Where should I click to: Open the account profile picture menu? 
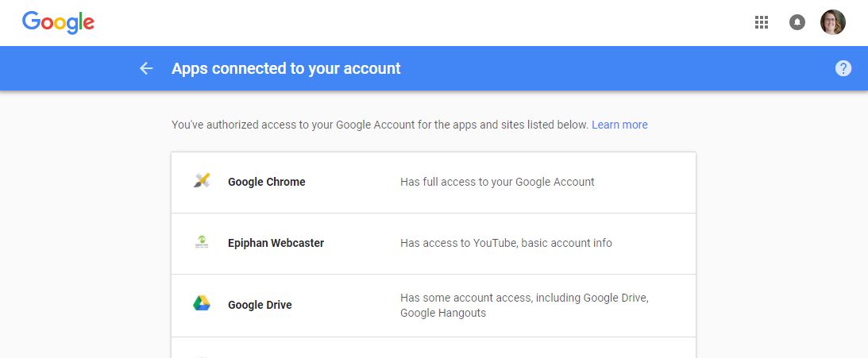pyautogui.click(x=832, y=22)
